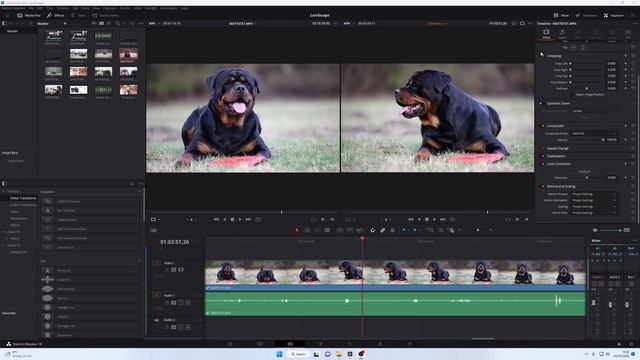Open the Sound Library panel button
The image size is (640, 360).
tap(106, 16)
